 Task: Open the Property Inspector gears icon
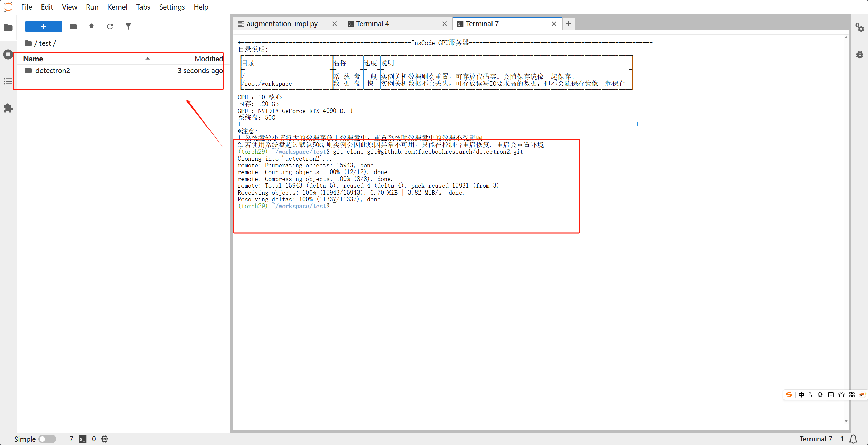point(860,28)
